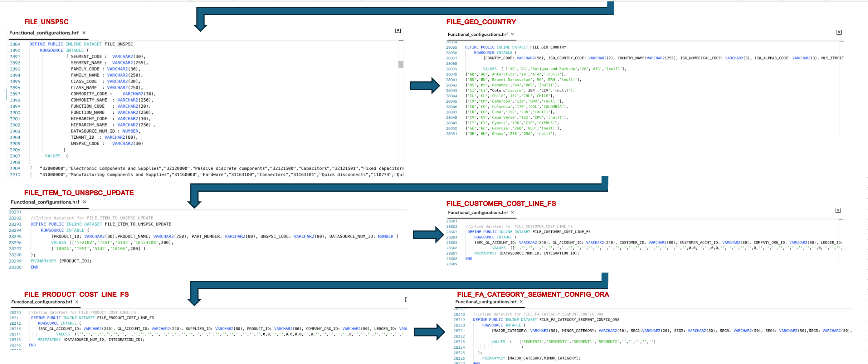Select the Functional_configurations.hrf tab in FILE_FA_CATEGORY_SEGMENT_CONFIG_ORA editor

[x=486, y=301]
